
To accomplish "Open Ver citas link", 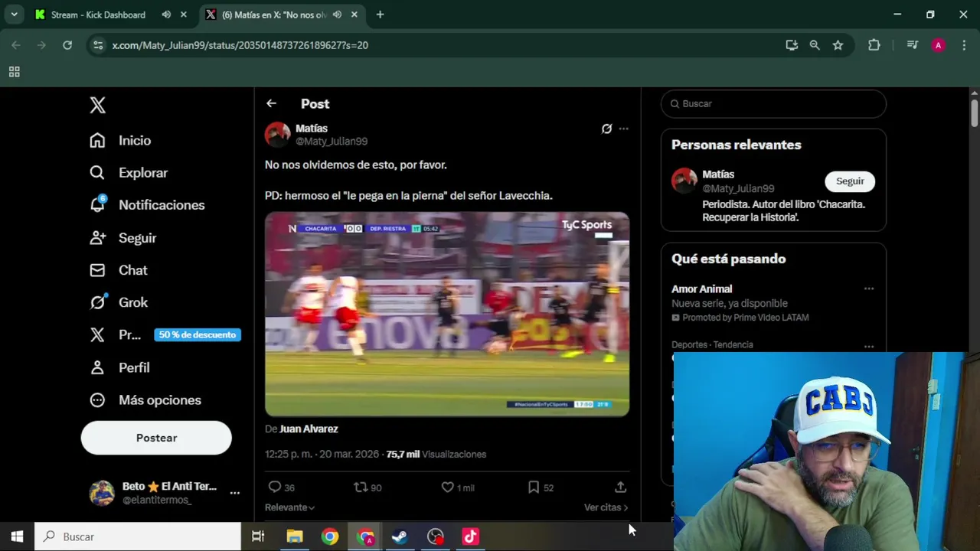I will coord(606,507).
